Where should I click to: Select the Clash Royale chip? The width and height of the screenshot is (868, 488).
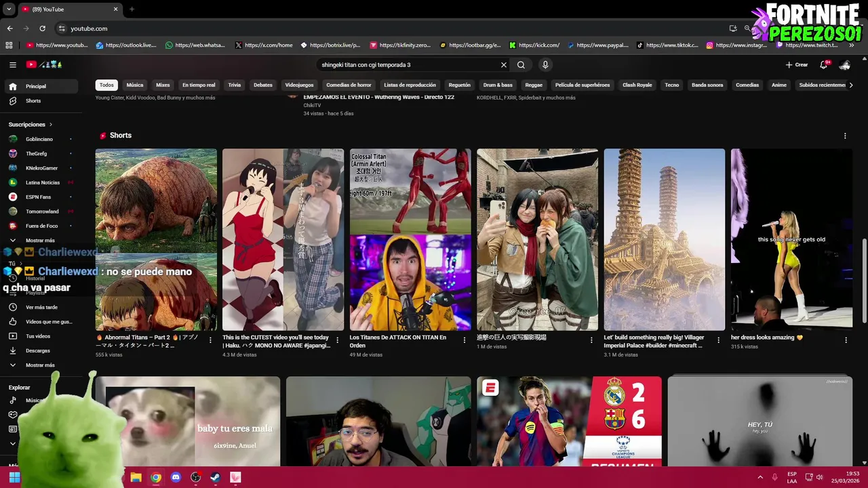pos(637,85)
